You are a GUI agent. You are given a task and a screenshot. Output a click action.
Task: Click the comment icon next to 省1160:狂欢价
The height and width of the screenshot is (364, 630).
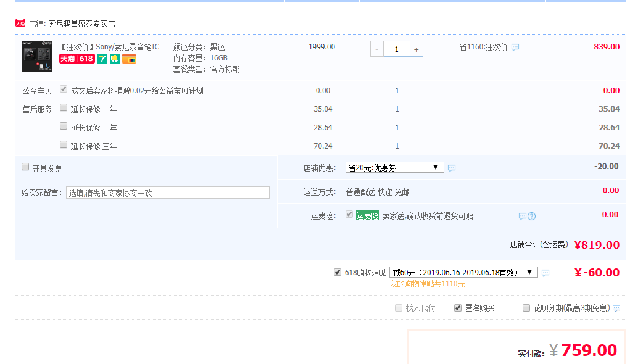click(x=515, y=48)
